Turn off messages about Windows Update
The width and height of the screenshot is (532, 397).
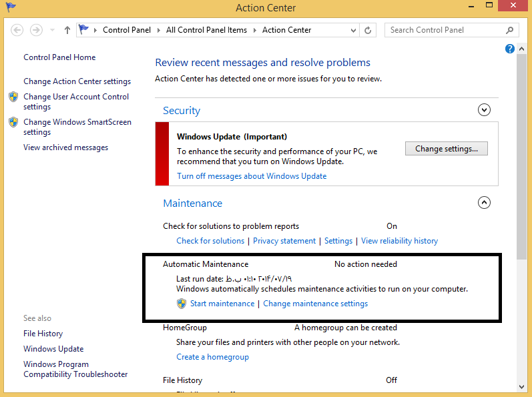(252, 176)
